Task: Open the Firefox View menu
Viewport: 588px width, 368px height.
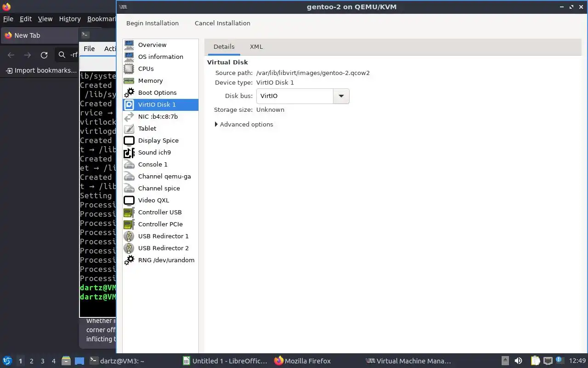Action: point(45,19)
